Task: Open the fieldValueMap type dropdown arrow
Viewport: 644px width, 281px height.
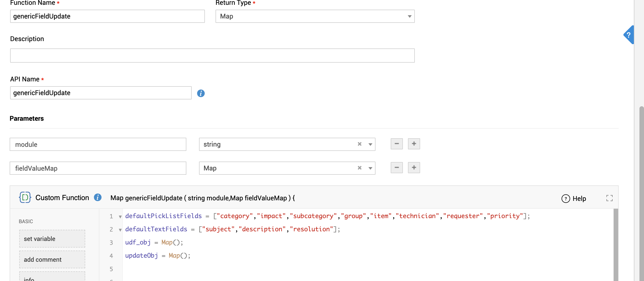Action: tap(370, 168)
